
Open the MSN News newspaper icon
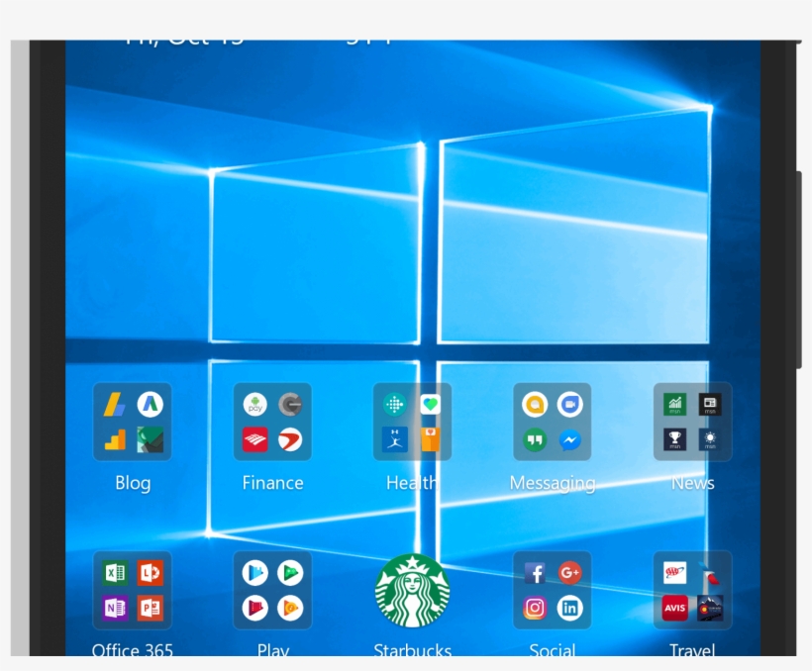pyautogui.click(x=710, y=405)
